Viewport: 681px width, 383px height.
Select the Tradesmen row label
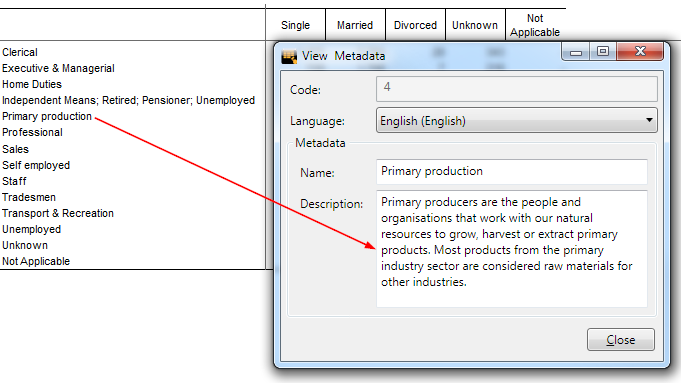(29, 197)
